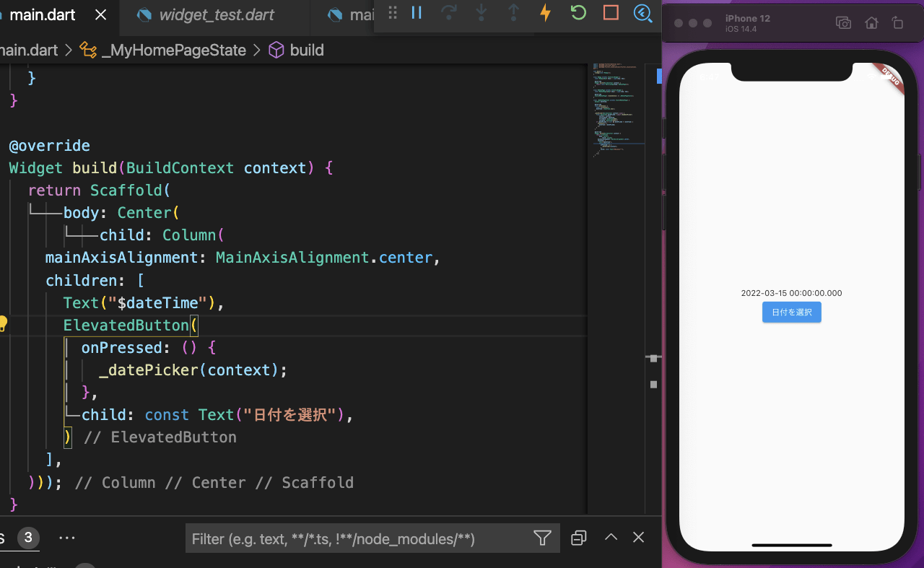Click the Step Into debug icon
Screen dimensions: 924x568
point(481,13)
